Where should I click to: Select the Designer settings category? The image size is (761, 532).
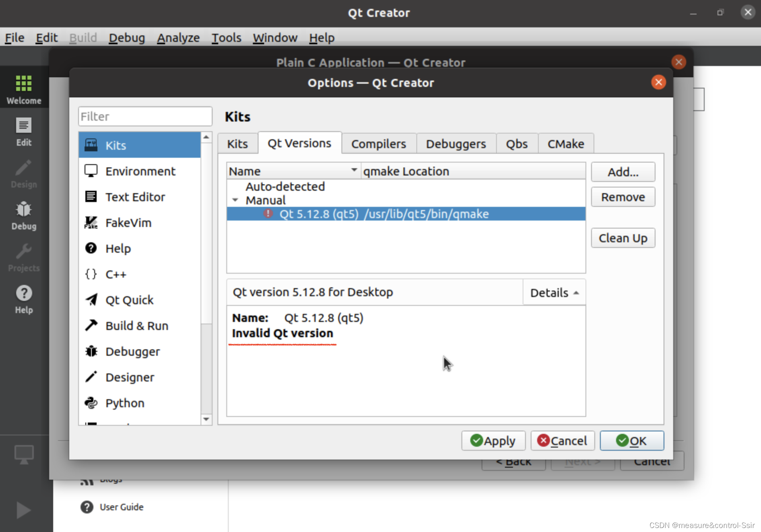point(129,377)
